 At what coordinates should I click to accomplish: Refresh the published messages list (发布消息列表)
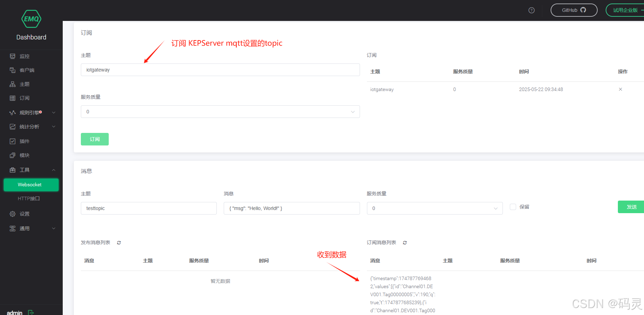(x=119, y=242)
